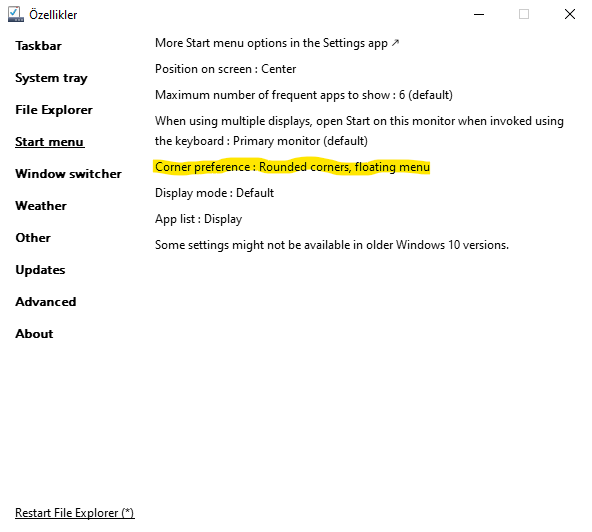Toggle the App list Display setting
Viewport: 592px width, 532px height.
[198, 219]
